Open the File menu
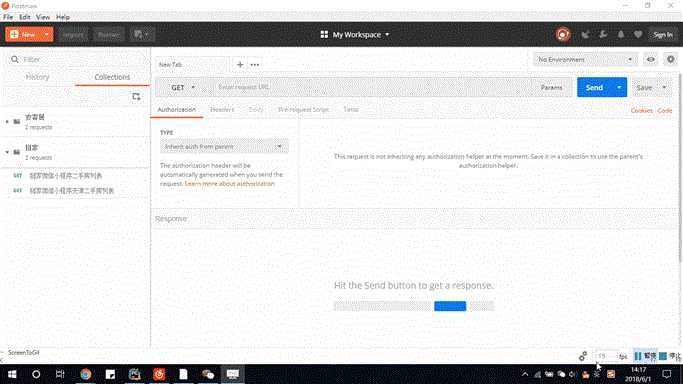The image size is (683, 384). [8, 17]
